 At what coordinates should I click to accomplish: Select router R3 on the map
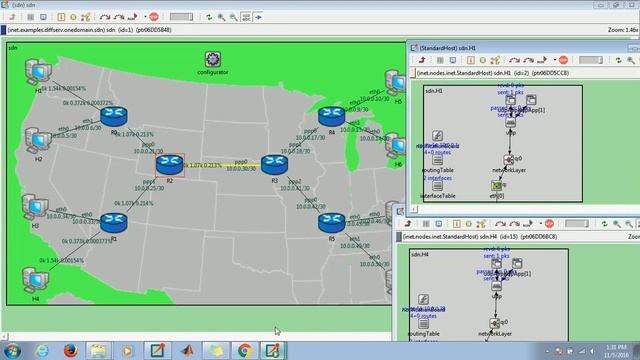(x=275, y=165)
